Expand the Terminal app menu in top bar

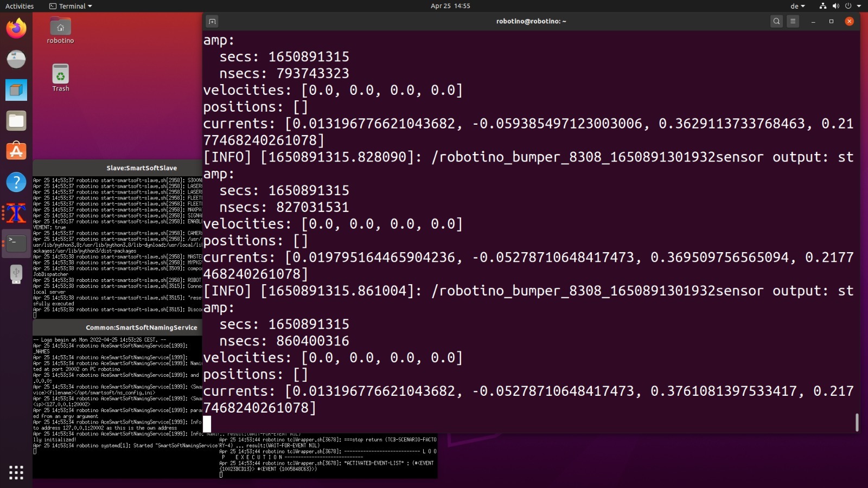pos(71,6)
